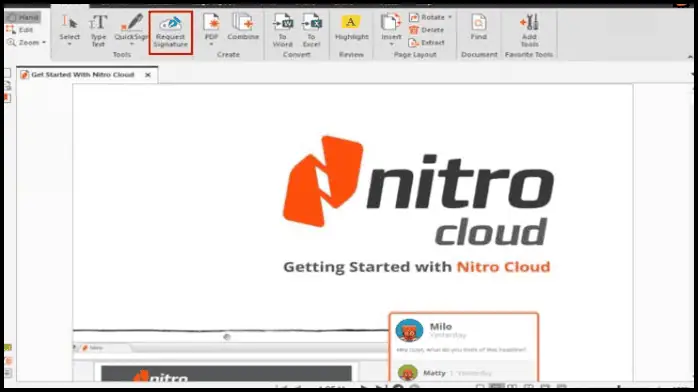Click Milo's avatar in the comment
698x392 pixels.
pyautogui.click(x=409, y=331)
